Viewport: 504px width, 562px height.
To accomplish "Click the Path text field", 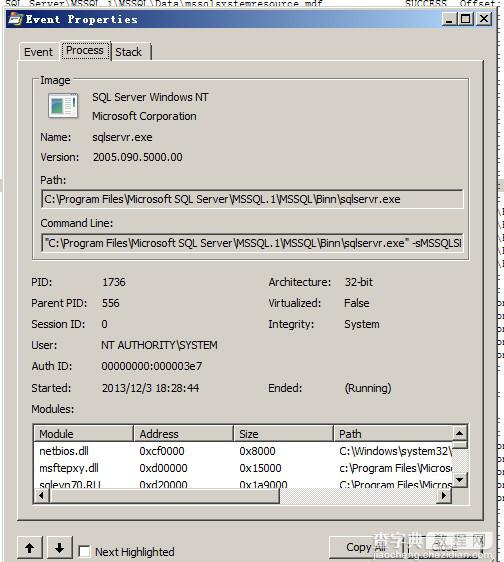I will click(252, 199).
